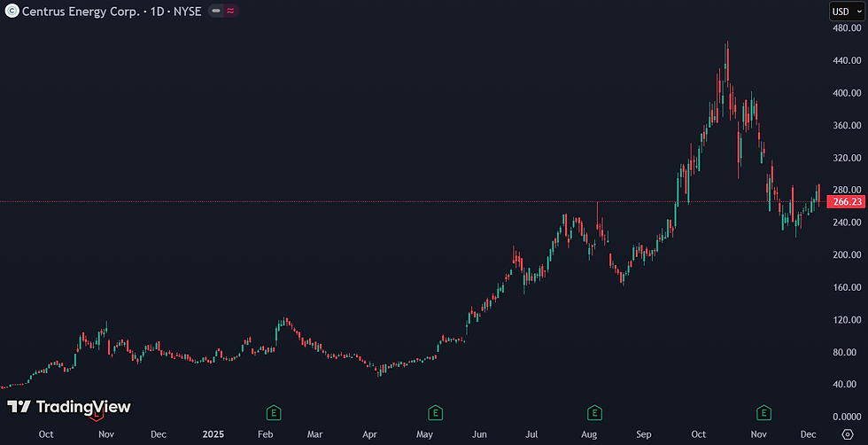Click the Mar label on time axis
The width and height of the screenshot is (868, 445).
pyautogui.click(x=315, y=433)
